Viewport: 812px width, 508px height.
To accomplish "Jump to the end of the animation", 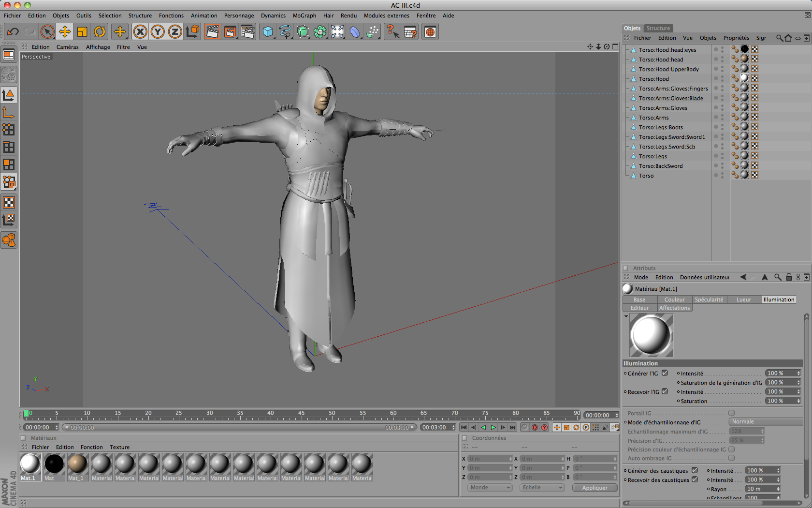I will coord(512,427).
